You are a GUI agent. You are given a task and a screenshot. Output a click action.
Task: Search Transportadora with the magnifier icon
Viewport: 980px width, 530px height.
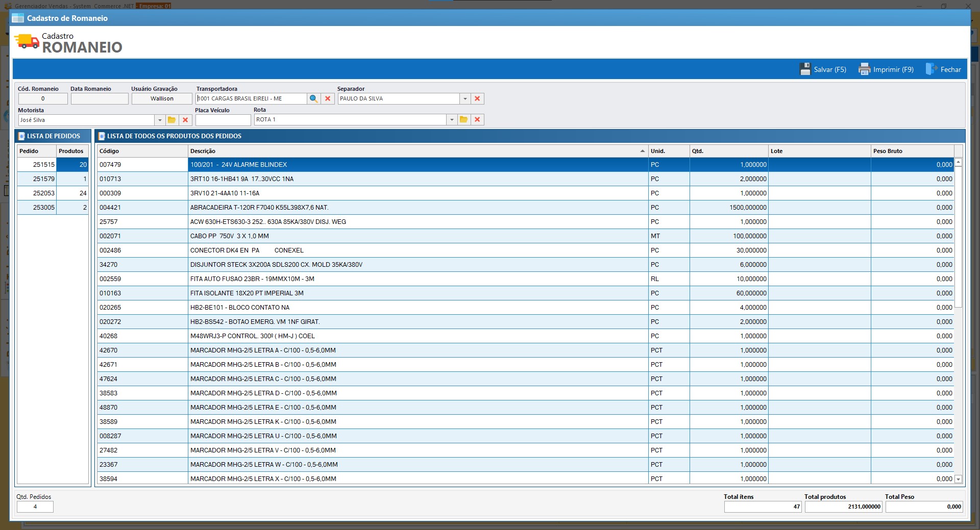coord(314,98)
